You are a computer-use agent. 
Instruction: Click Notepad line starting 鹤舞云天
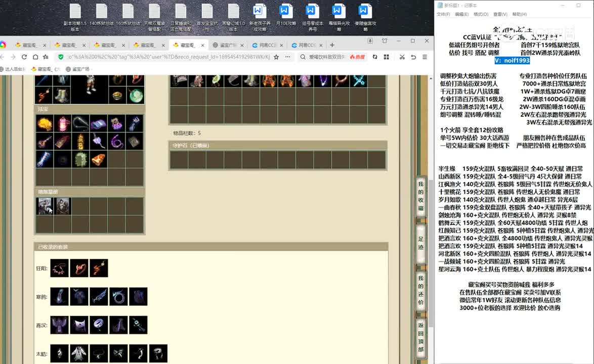pos(513,223)
